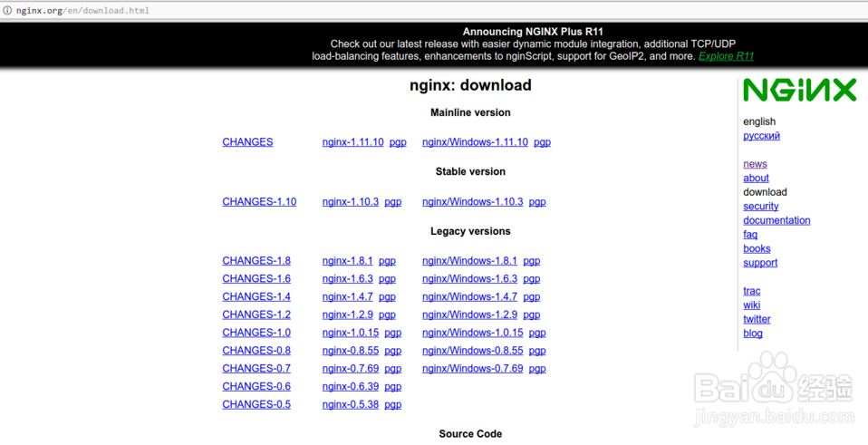Visit the twitter link in sidebar
Screen dimensions: 868x445
coord(757,319)
